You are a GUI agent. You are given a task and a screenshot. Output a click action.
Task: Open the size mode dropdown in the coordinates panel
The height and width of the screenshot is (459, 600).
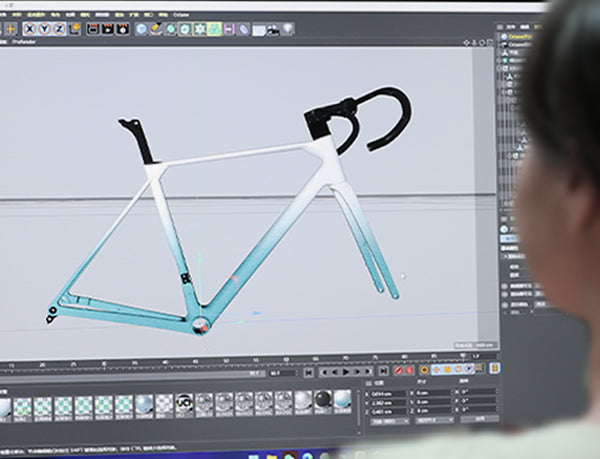pyautogui.click(x=436, y=421)
